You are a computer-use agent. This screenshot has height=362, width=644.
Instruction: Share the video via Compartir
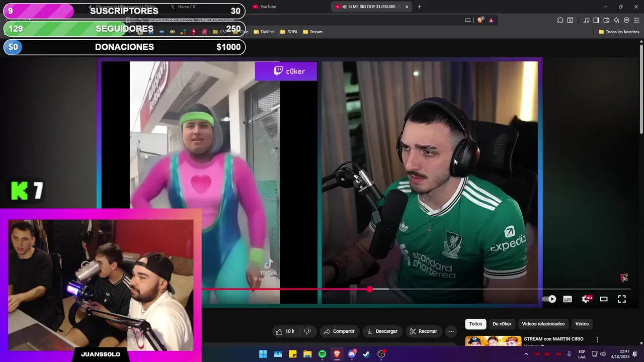coord(339,331)
